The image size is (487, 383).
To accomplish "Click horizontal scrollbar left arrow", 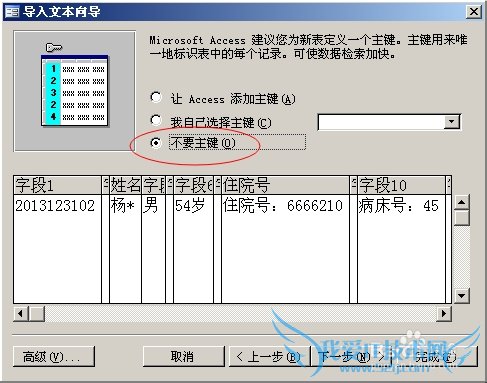I will click(x=21, y=313).
